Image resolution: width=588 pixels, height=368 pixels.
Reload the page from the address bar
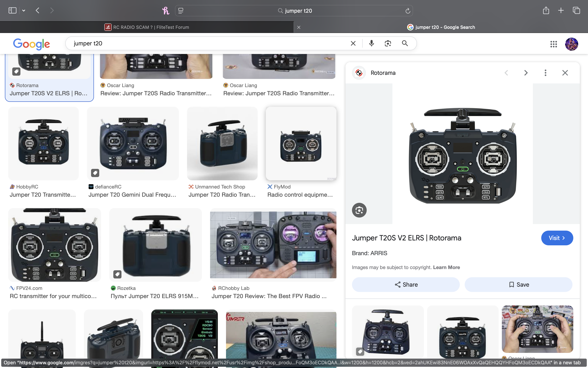pos(408,11)
